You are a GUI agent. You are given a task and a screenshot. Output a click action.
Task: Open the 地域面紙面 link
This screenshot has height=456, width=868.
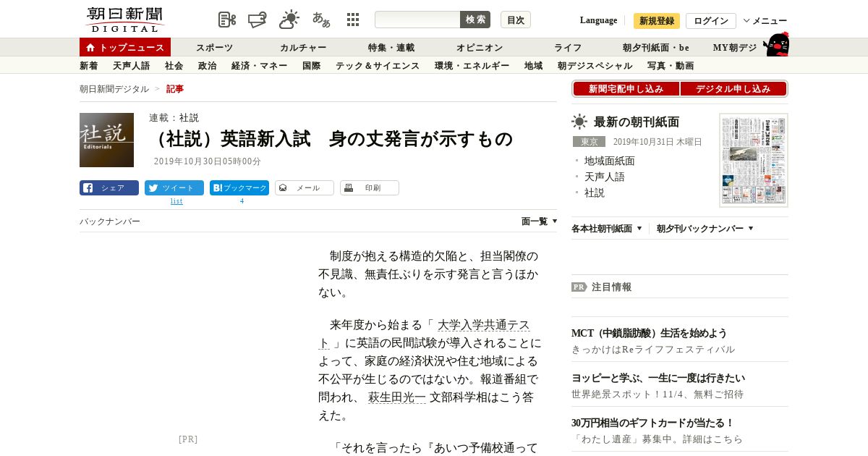(610, 161)
